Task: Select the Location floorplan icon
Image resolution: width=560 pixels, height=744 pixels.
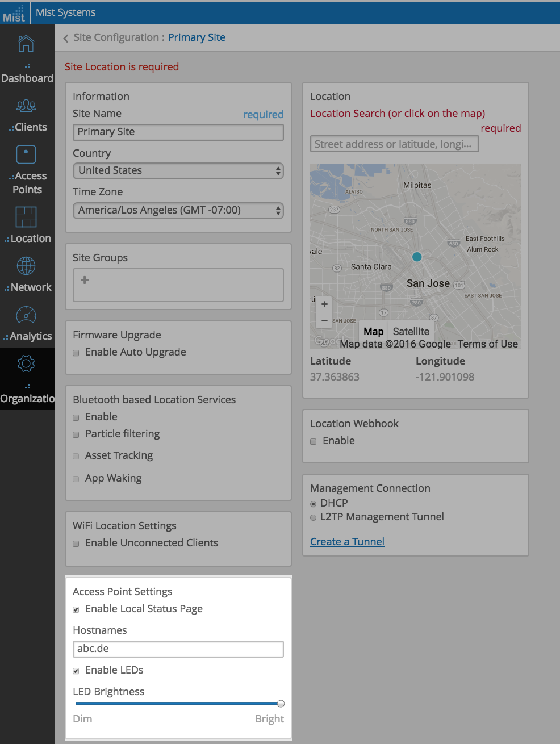Action: tap(26, 217)
